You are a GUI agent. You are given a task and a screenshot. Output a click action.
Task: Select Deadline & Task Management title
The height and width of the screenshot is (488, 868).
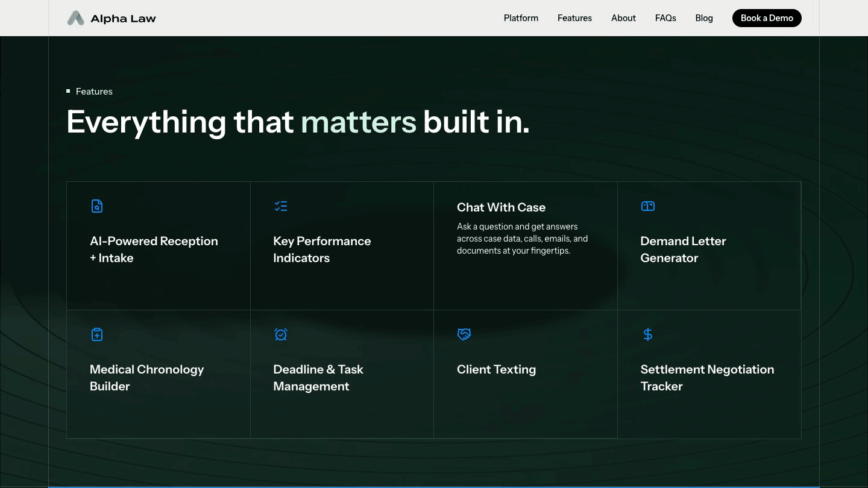point(318,378)
